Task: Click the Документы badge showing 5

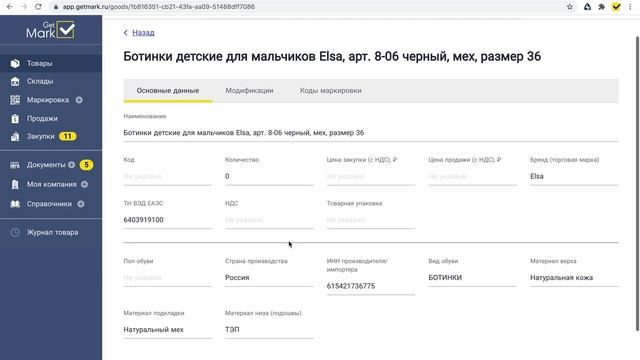Action: click(86, 165)
